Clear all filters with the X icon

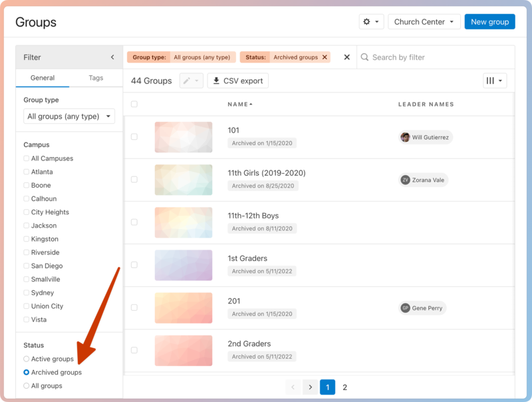[346, 57]
